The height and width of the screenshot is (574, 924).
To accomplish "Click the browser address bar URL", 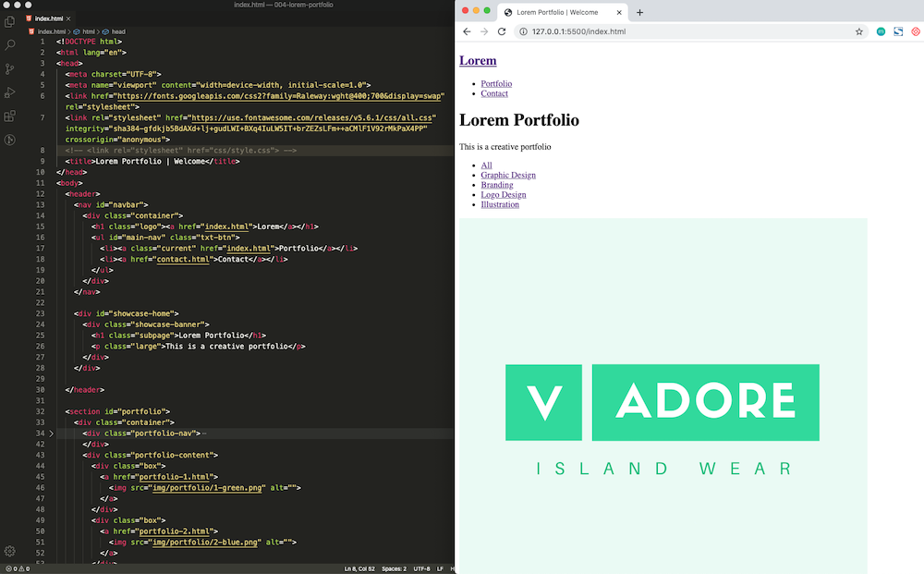I will pyautogui.click(x=578, y=31).
